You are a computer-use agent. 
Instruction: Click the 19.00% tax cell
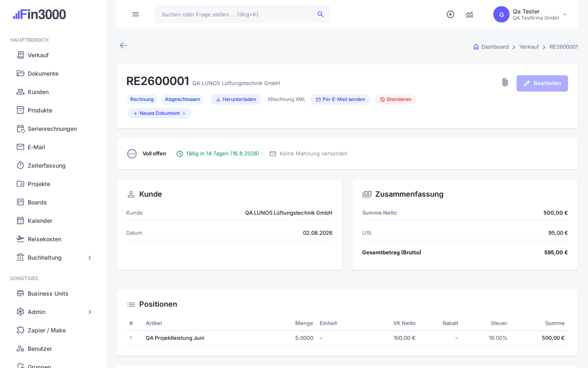coord(498,338)
